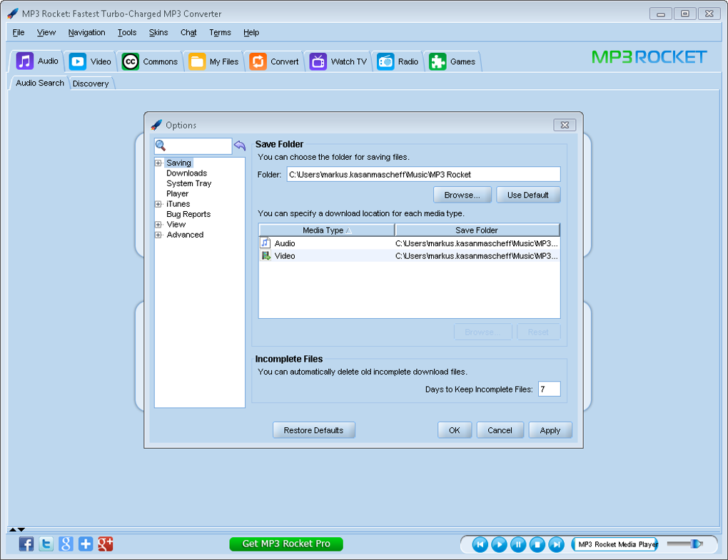Click the Use Default button
Screen dimensions: 728x560
528,195
